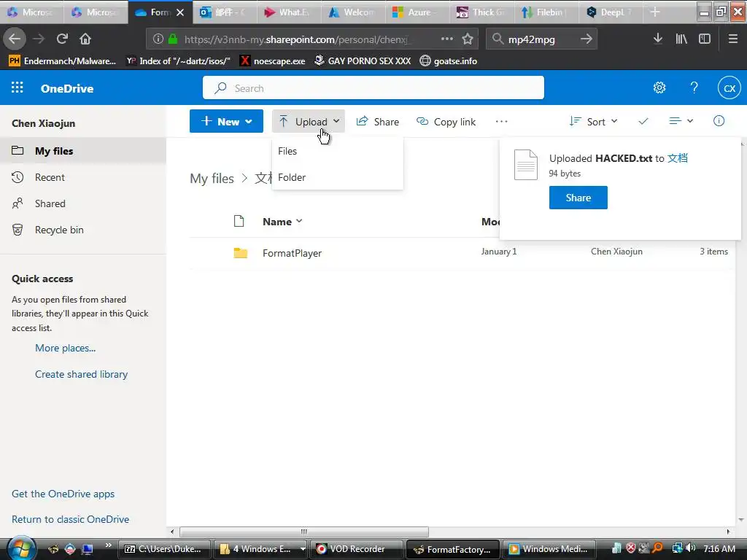Open the Endermanch/Malware bookmark
747x560 pixels.
[x=63, y=61]
